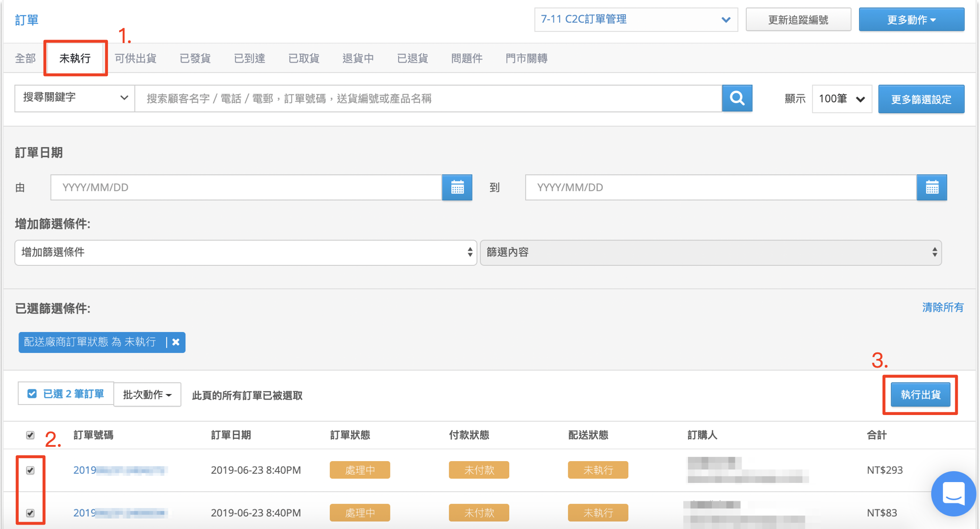
Task: Click the 未付款 badge on NT$293 row
Action: [479, 470]
